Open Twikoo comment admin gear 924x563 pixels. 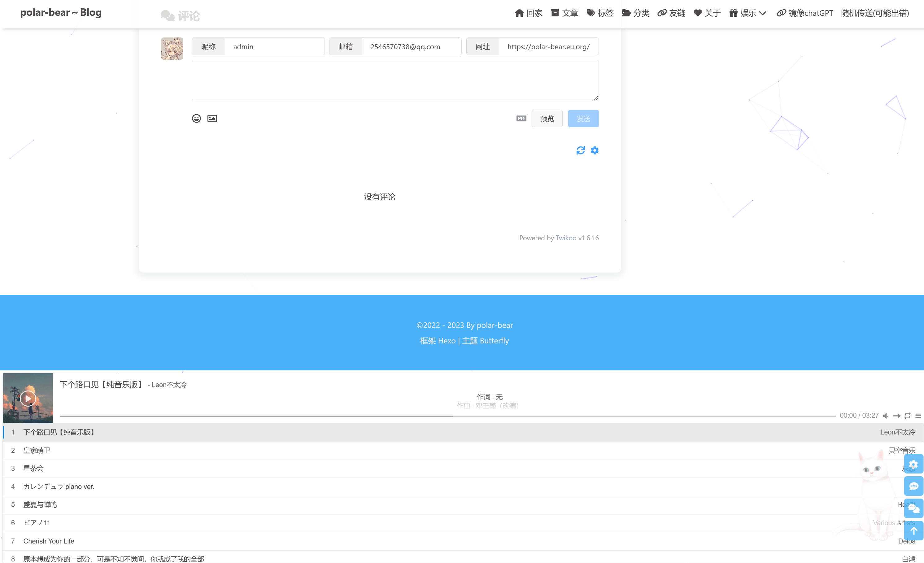pyautogui.click(x=595, y=151)
